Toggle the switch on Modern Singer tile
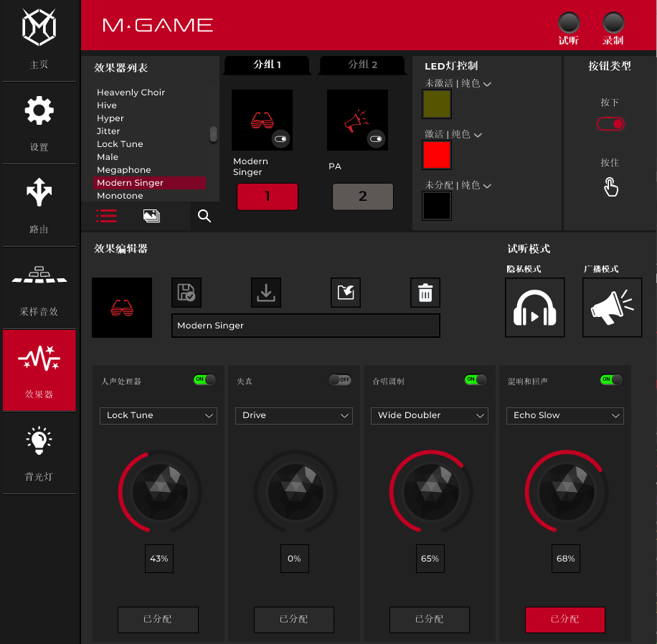The width and height of the screenshot is (657, 644). pyautogui.click(x=280, y=138)
